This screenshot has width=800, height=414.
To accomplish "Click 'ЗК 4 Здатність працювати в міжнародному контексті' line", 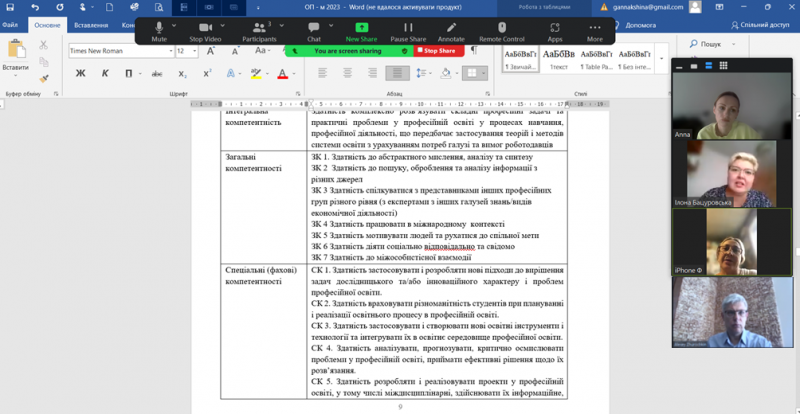I will [408, 224].
